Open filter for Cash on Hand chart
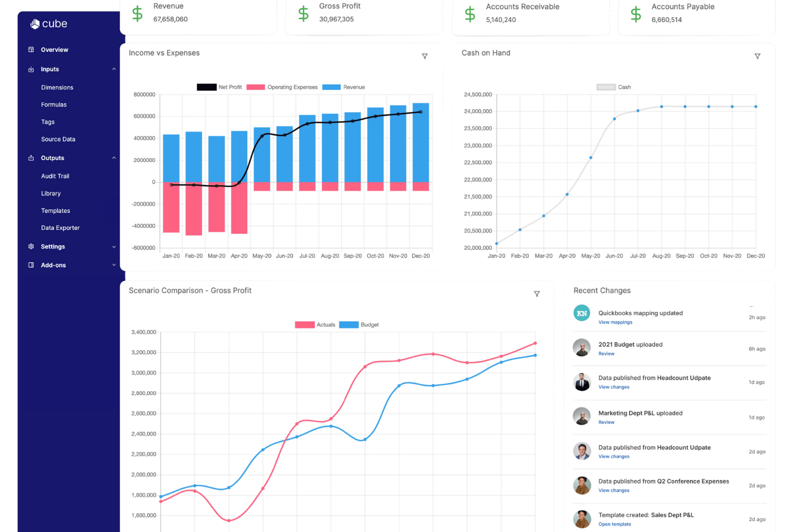This screenshot has width=798, height=532. point(758,56)
